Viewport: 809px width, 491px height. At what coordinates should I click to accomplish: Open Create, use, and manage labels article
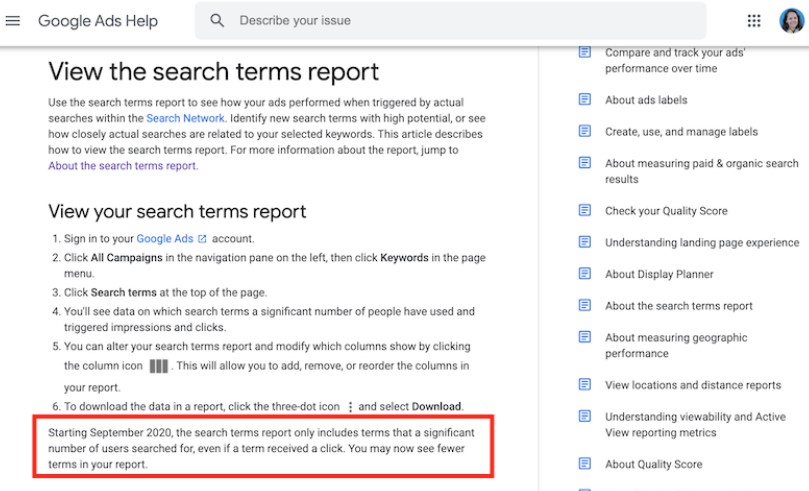click(x=681, y=132)
